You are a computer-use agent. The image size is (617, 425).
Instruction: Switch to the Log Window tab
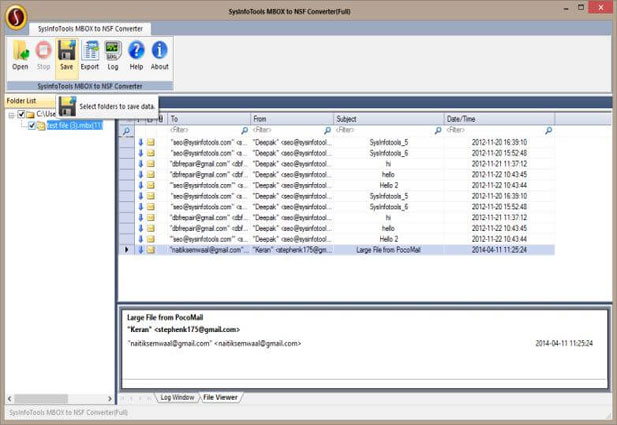177,397
